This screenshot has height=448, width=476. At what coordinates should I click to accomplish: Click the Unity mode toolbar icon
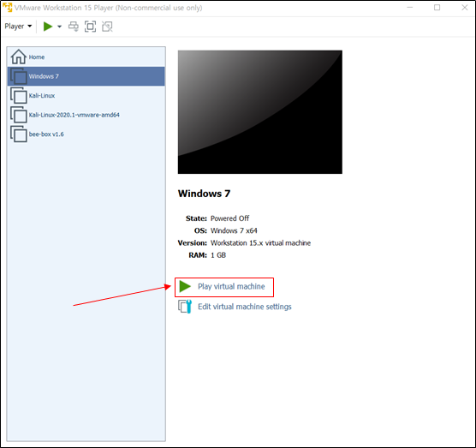pos(107,27)
